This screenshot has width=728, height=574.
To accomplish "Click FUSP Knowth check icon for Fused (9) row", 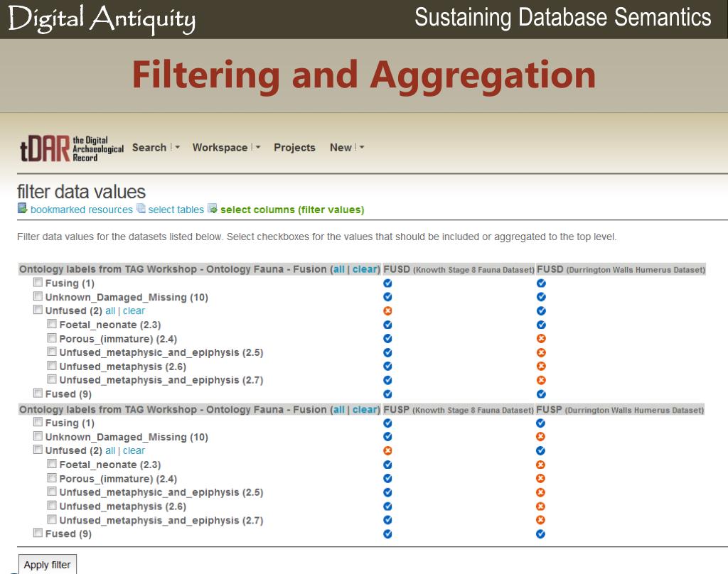I will click(x=387, y=534).
